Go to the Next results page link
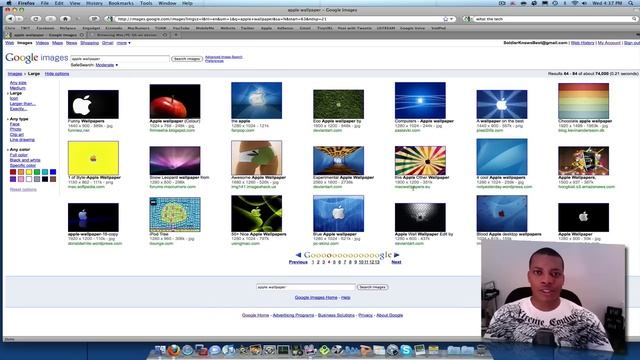Viewport: 640px width, 360px height. click(396, 262)
